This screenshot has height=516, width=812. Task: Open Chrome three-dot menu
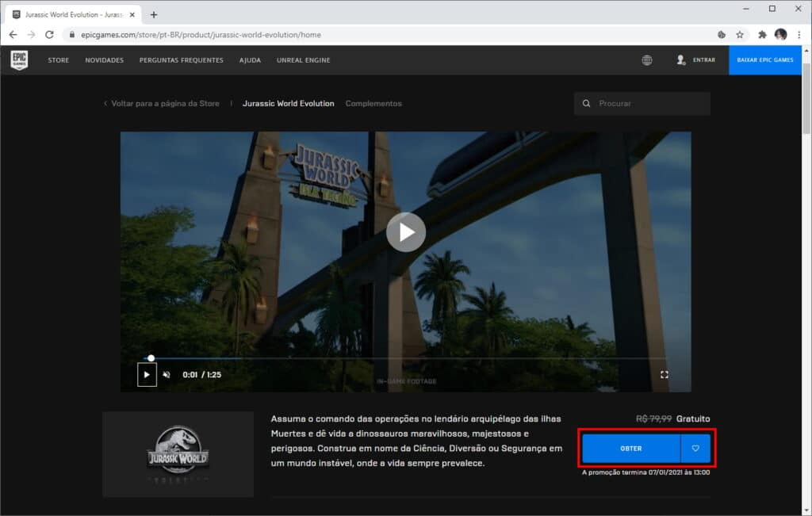799,35
